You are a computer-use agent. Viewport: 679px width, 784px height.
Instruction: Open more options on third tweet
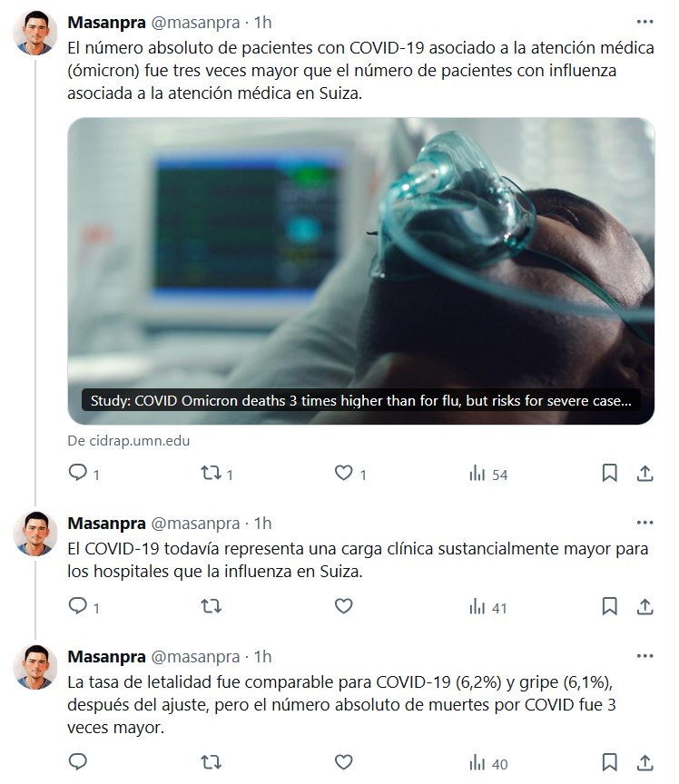click(645, 656)
